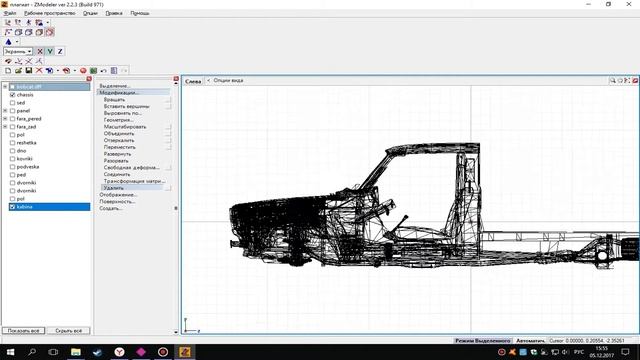The image size is (640, 360).
Task: Click the third crossed axes icon in tools row
Action: pos(29,61)
